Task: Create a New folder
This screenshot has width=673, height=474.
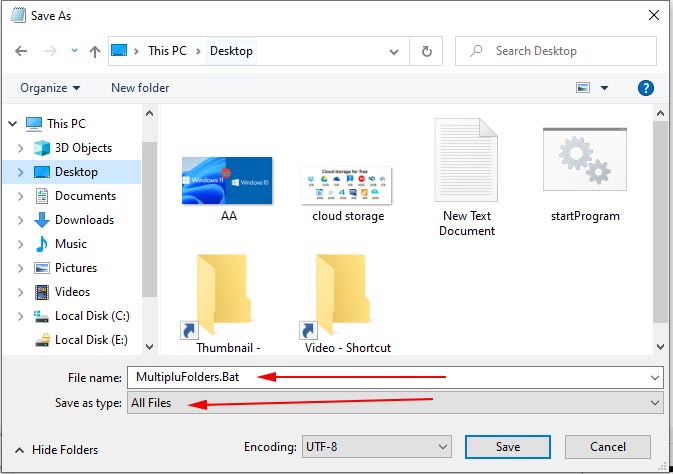Action: [140, 88]
